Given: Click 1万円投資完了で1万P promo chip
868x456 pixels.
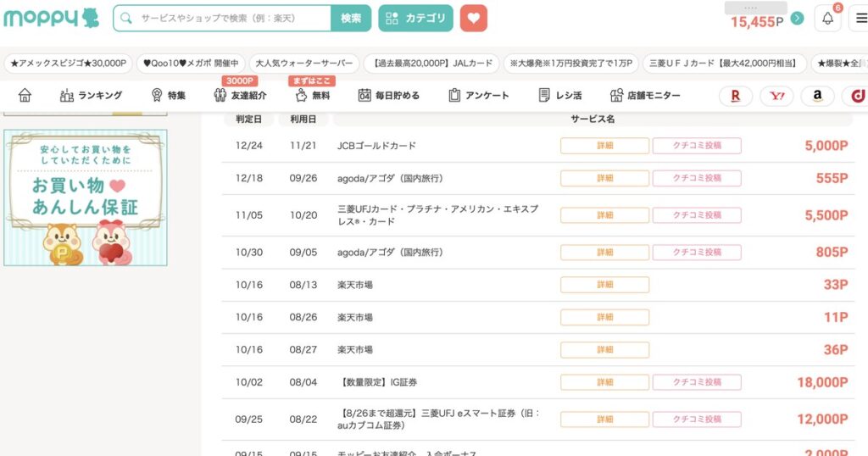Looking at the screenshot, I should [x=570, y=63].
